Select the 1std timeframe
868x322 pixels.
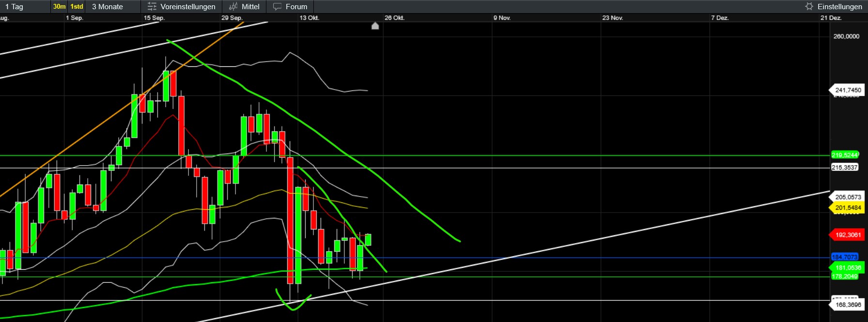pos(77,7)
